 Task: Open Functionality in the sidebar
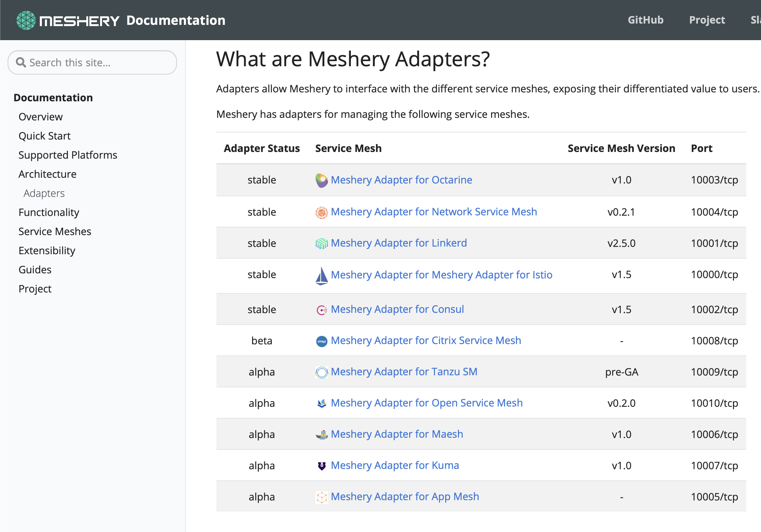(x=49, y=212)
